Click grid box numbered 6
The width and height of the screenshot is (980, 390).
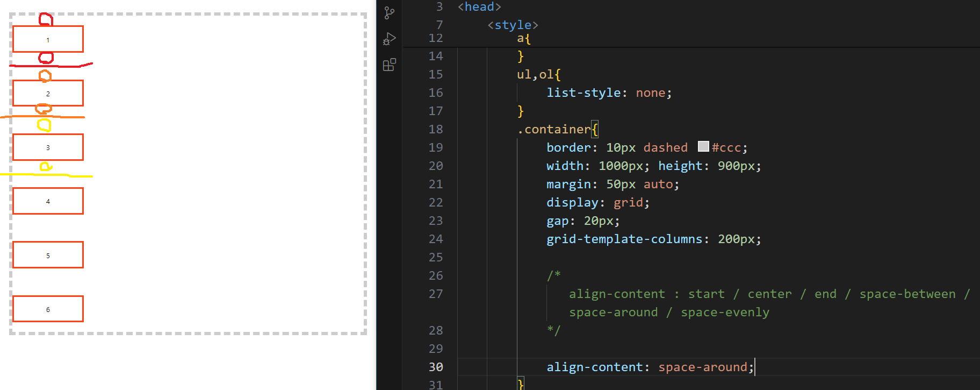point(48,309)
